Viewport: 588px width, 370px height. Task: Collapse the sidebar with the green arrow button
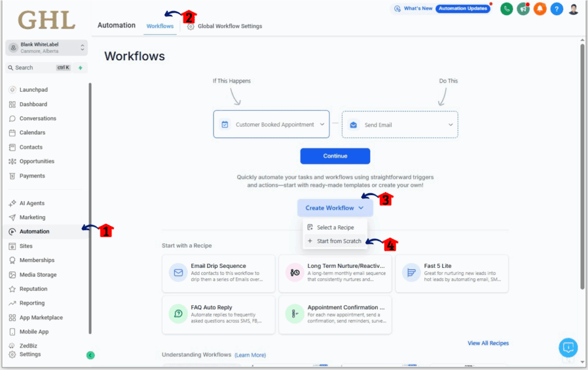pos(90,355)
